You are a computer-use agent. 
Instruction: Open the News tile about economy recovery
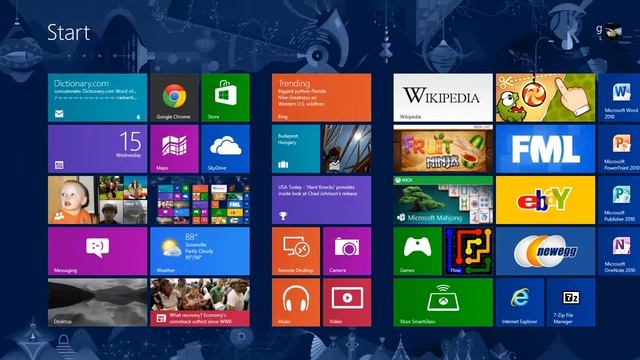click(x=200, y=302)
